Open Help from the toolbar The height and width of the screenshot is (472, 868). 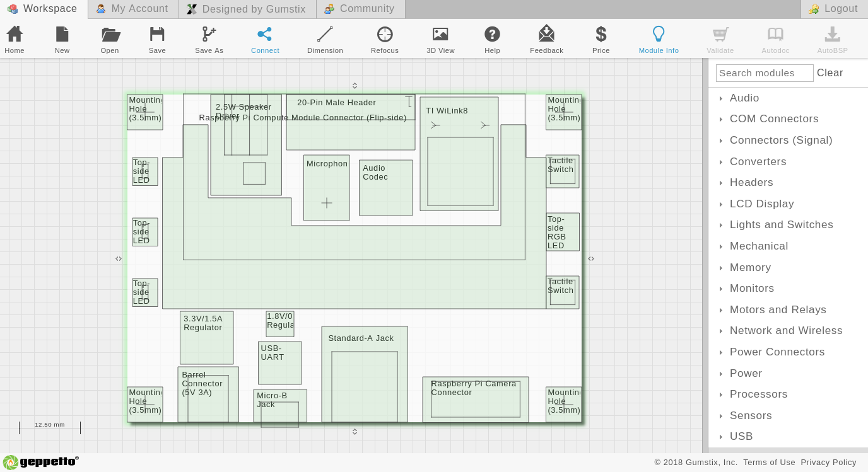click(x=492, y=40)
